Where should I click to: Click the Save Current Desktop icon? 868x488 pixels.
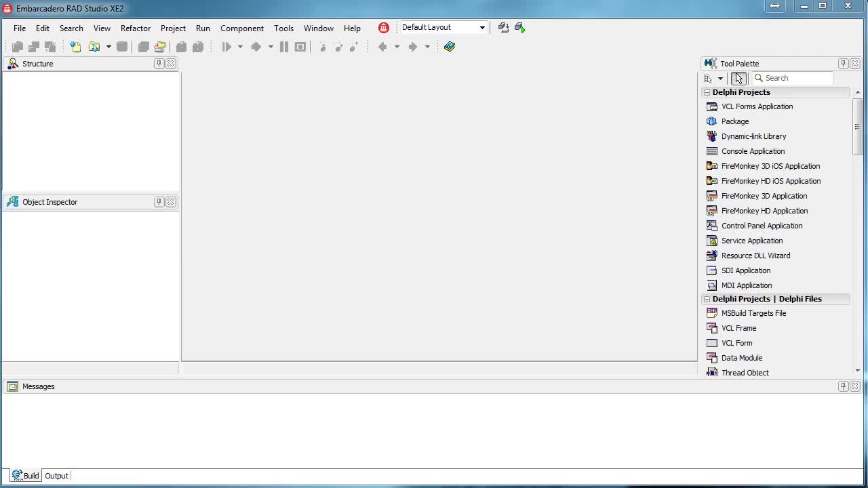(x=503, y=28)
